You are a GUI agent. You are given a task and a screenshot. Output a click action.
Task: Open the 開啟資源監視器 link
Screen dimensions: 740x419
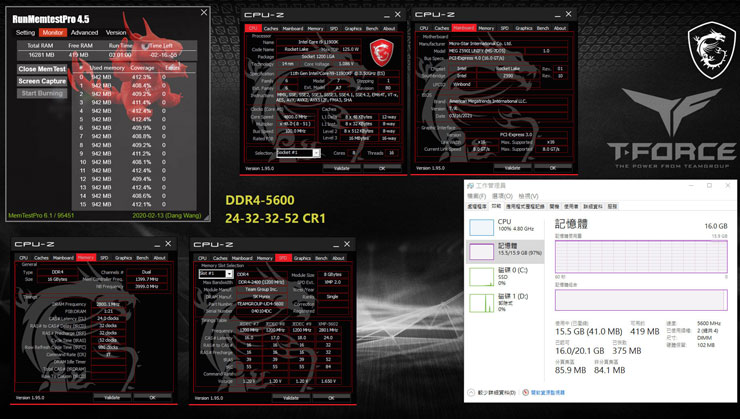(547, 392)
